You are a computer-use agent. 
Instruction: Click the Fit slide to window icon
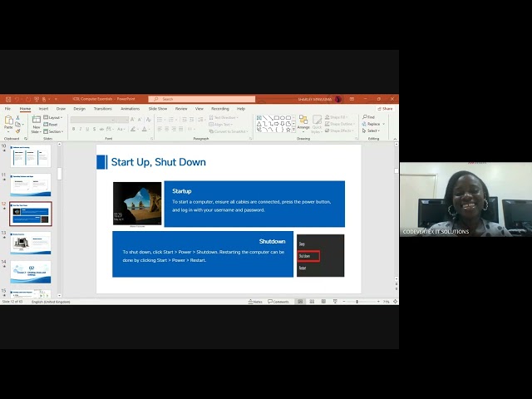pos(396,302)
